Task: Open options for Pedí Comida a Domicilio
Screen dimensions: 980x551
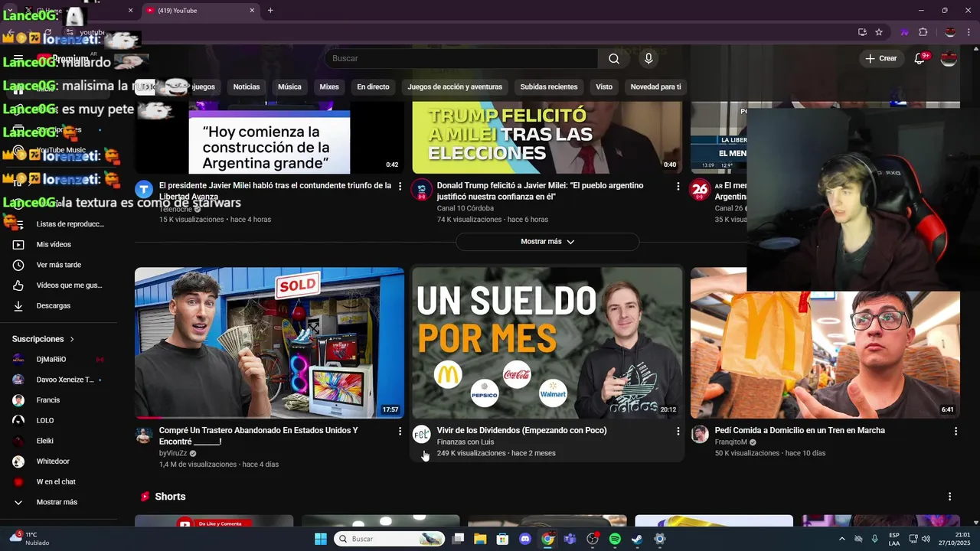Action: coord(955,432)
